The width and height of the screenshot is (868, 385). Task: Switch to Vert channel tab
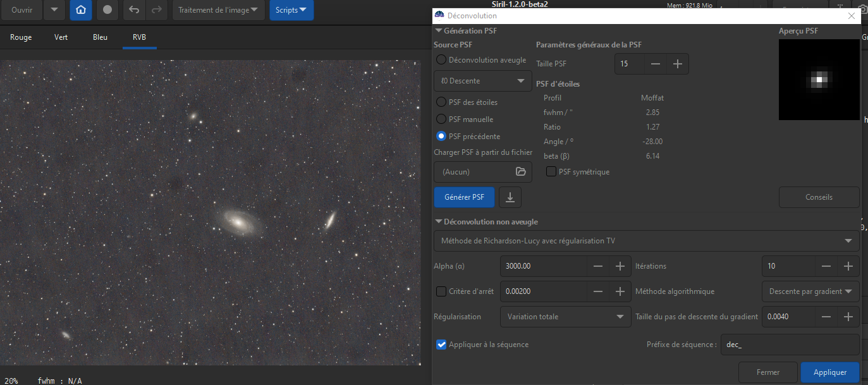pos(61,37)
